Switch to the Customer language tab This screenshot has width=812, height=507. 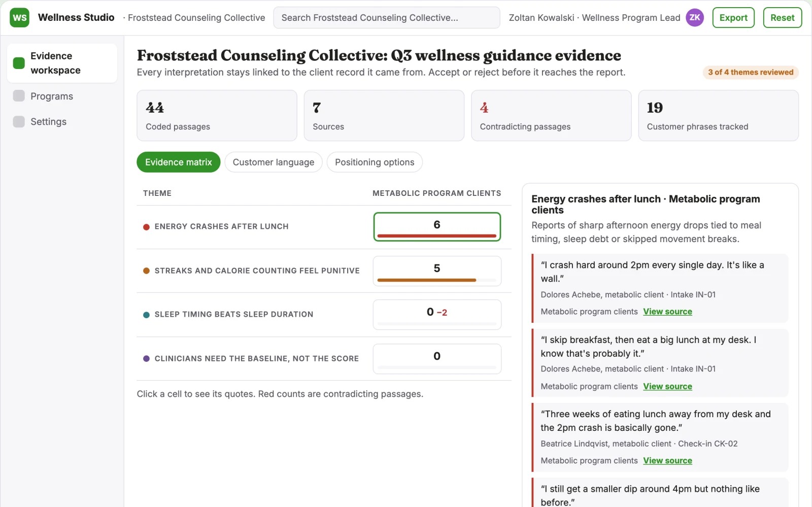(x=273, y=162)
